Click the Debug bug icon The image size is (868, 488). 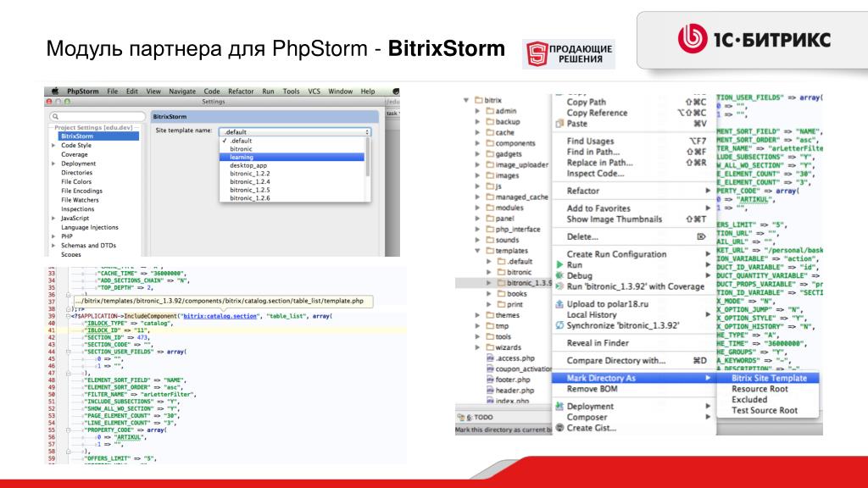click(559, 275)
